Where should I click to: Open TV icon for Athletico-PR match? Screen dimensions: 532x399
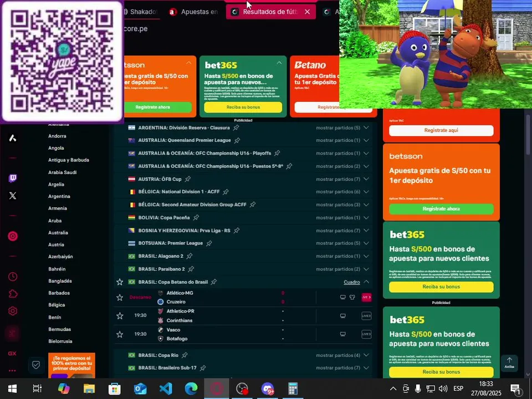point(343,315)
